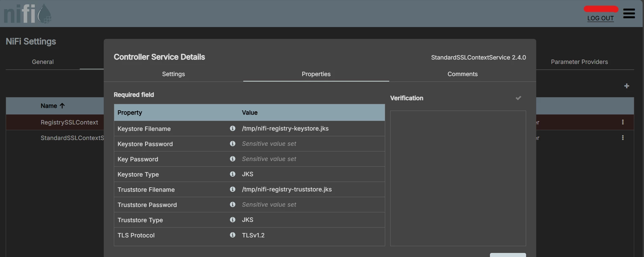Click the Verification results panel area
The image size is (644, 257).
pos(458,178)
